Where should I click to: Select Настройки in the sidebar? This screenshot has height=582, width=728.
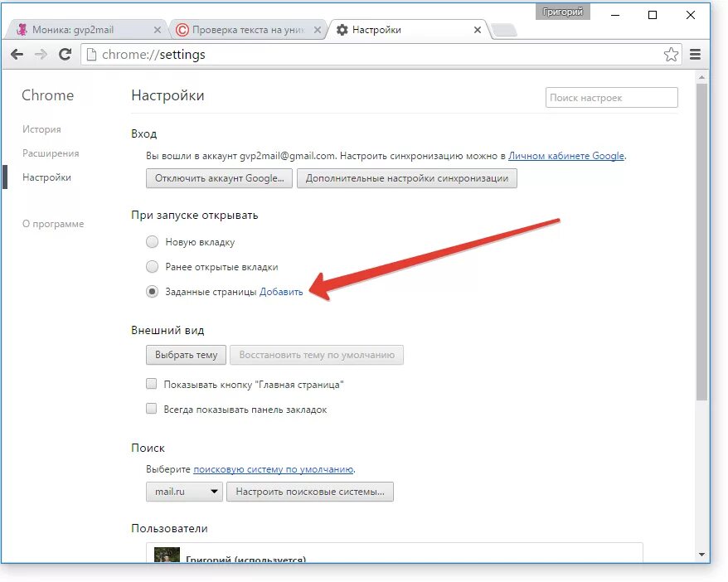tap(46, 177)
